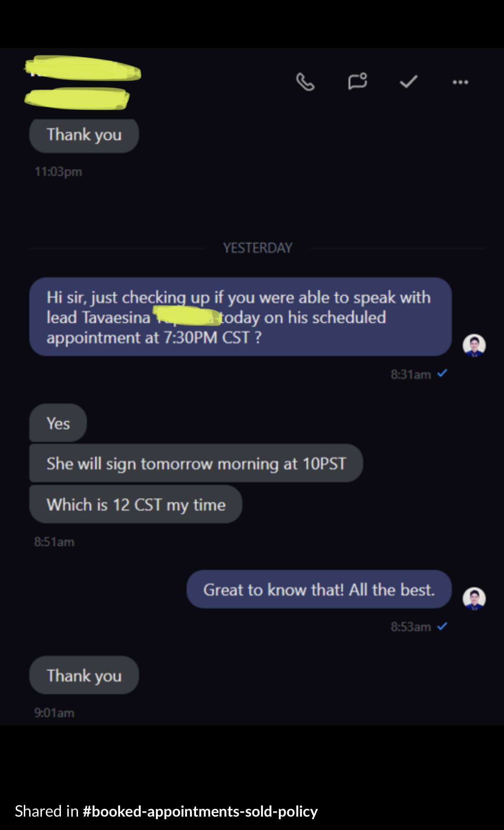Click the 8:51am timestamp
The width and height of the screenshot is (504, 830).
tap(54, 542)
